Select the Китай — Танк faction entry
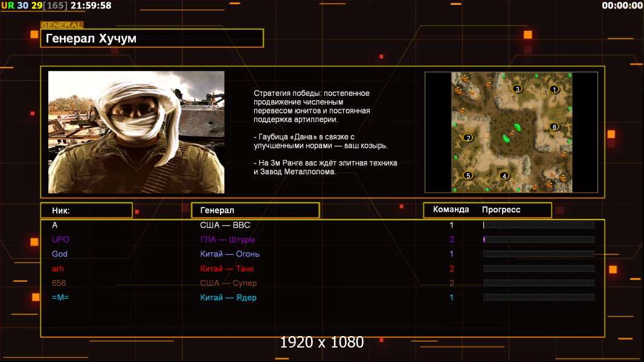 point(227,268)
